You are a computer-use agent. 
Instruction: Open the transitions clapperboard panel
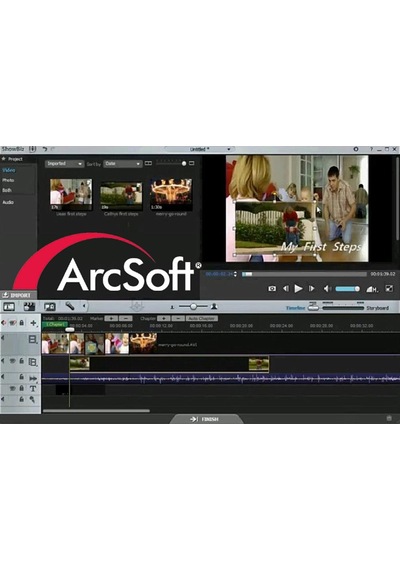[x=29, y=306]
